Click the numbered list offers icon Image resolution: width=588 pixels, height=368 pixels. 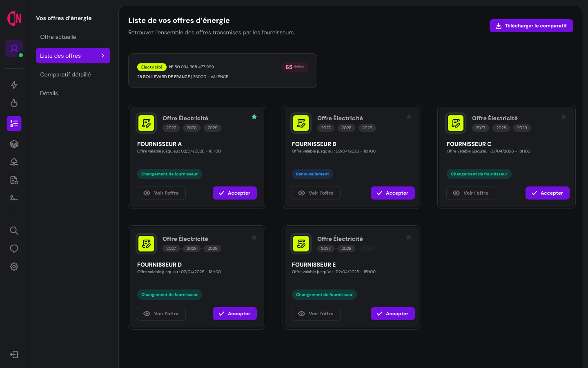[14, 123]
